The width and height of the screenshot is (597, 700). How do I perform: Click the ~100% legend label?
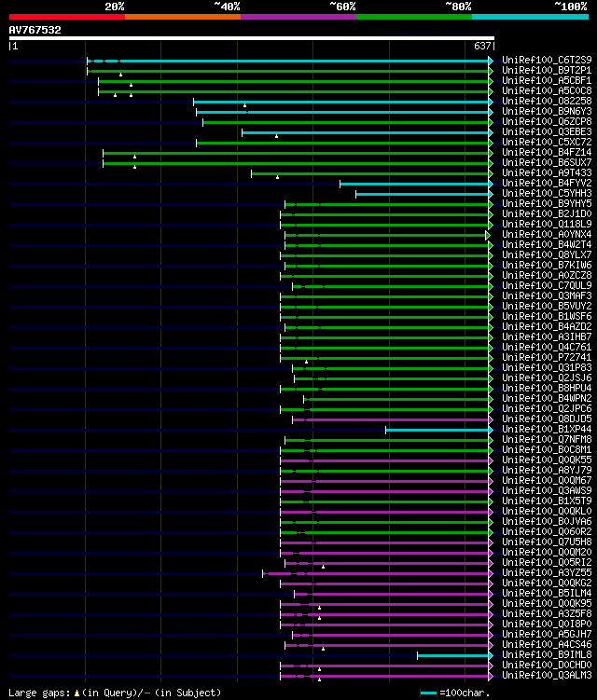tap(571, 7)
